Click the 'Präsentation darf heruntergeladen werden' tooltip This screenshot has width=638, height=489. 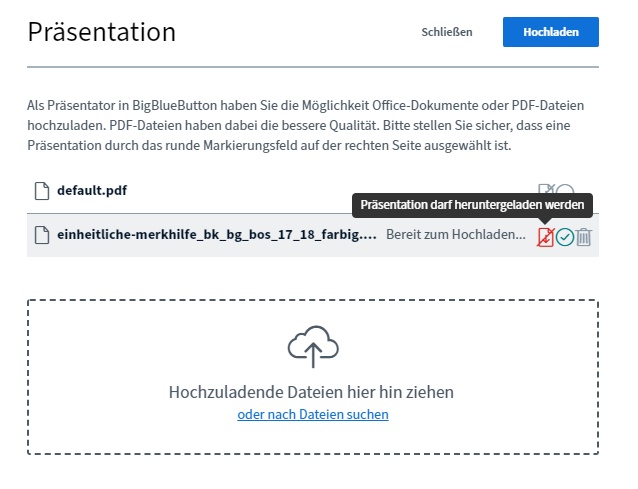click(472, 204)
